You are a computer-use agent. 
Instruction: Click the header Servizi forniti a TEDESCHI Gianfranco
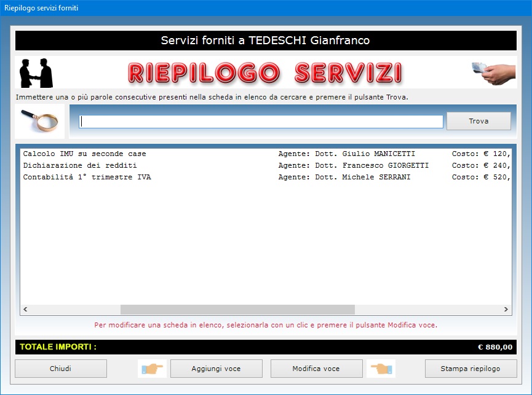pyautogui.click(x=265, y=41)
